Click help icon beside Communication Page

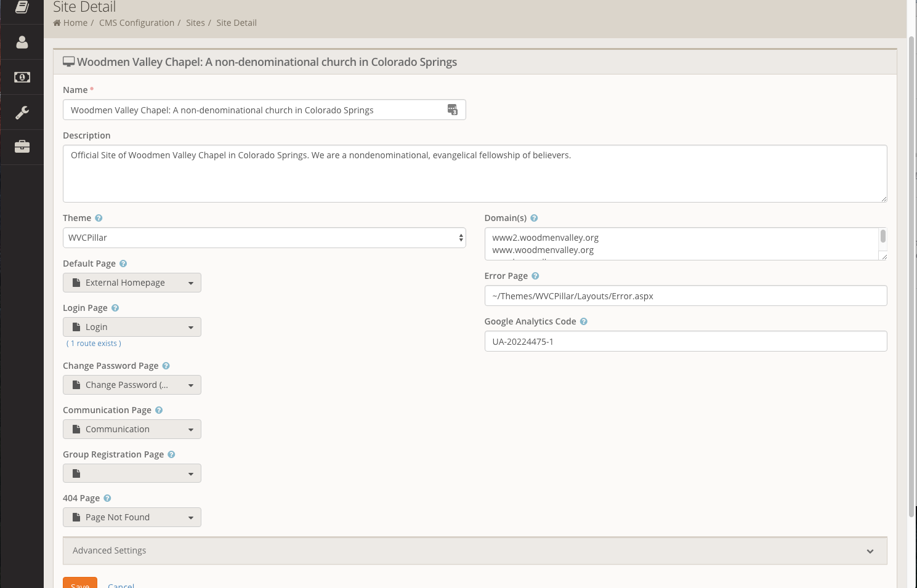tap(159, 410)
